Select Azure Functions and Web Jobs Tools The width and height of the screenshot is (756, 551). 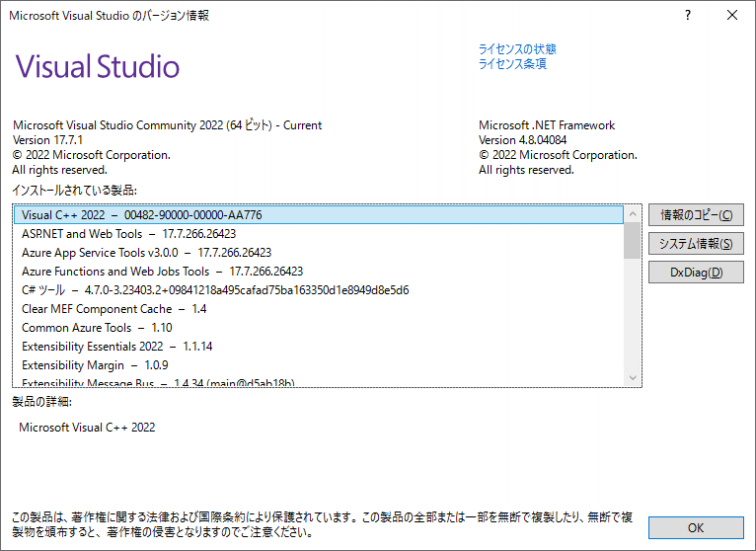[x=319, y=272]
